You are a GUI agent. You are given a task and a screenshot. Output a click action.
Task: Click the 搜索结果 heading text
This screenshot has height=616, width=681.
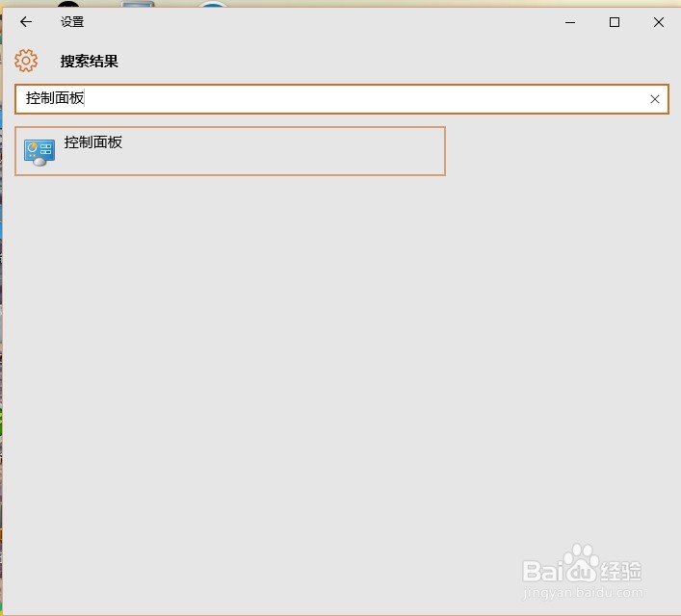[x=89, y=62]
